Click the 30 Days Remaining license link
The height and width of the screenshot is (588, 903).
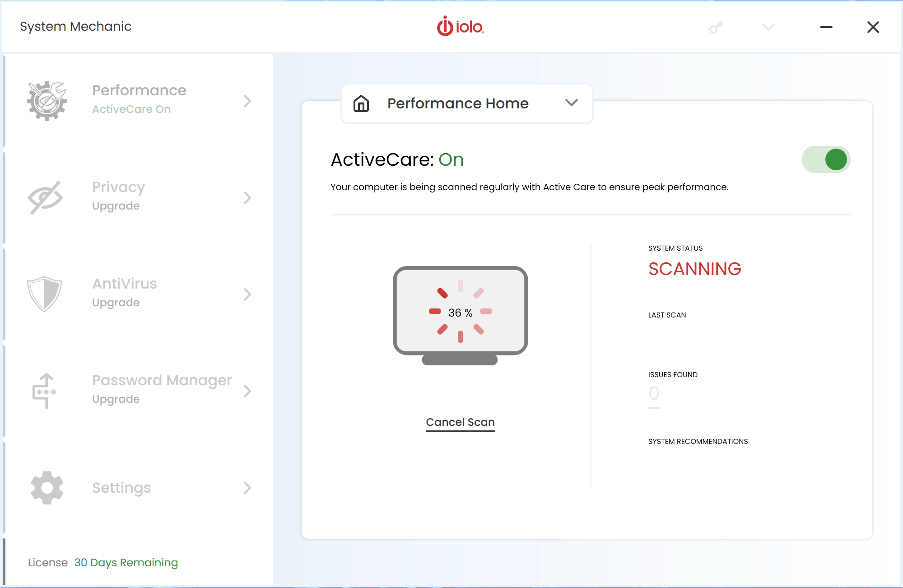(126, 562)
